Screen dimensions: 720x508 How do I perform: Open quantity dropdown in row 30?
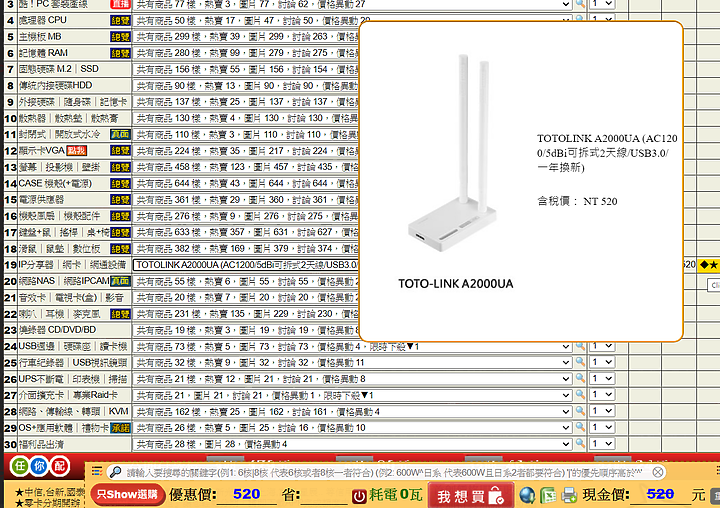(602, 444)
